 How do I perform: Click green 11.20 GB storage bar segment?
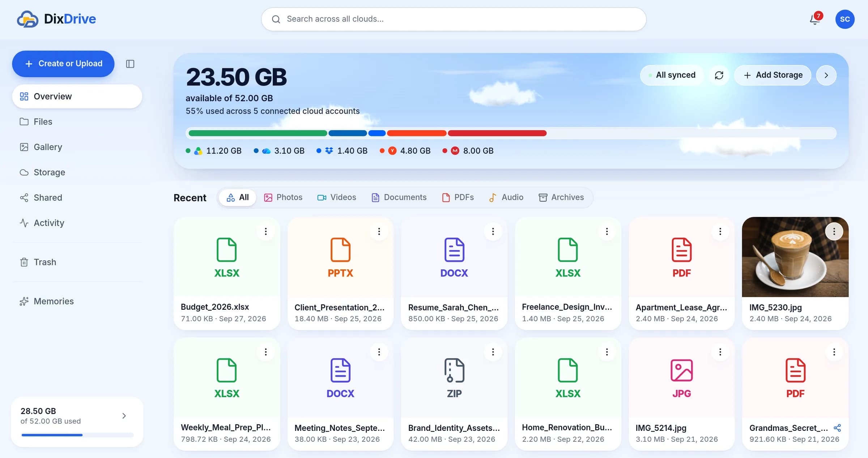(x=258, y=133)
